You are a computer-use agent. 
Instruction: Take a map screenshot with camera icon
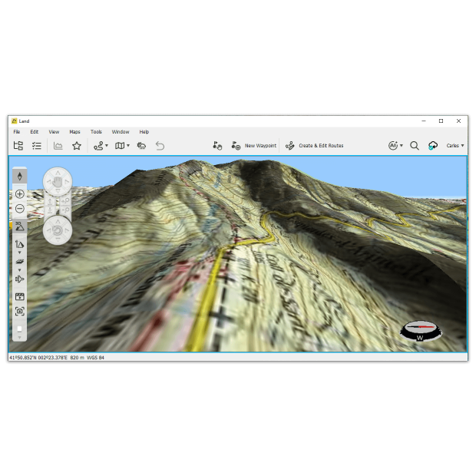(20, 311)
